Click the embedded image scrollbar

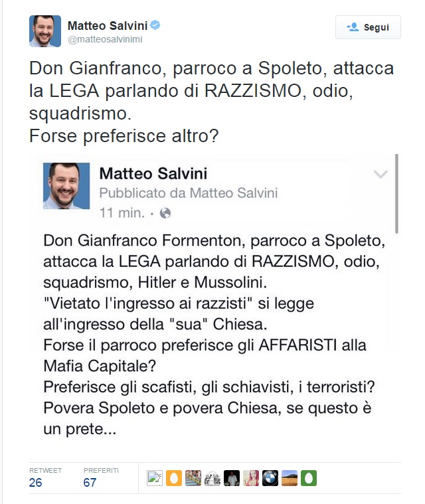coord(397,193)
